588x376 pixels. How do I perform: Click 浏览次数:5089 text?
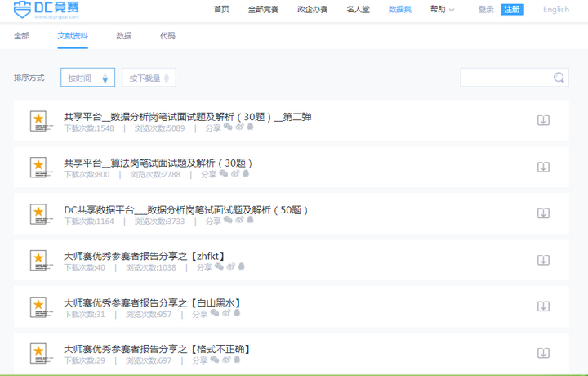click(160, 128)
